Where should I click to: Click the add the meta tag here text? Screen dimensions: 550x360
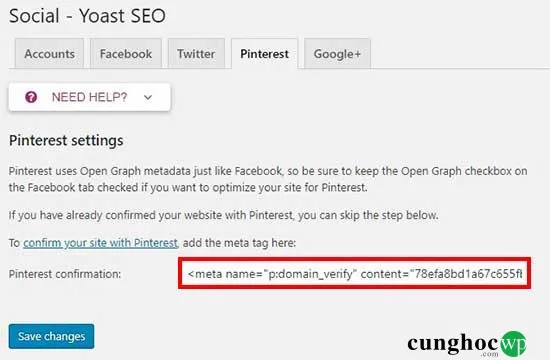(239, 243)
